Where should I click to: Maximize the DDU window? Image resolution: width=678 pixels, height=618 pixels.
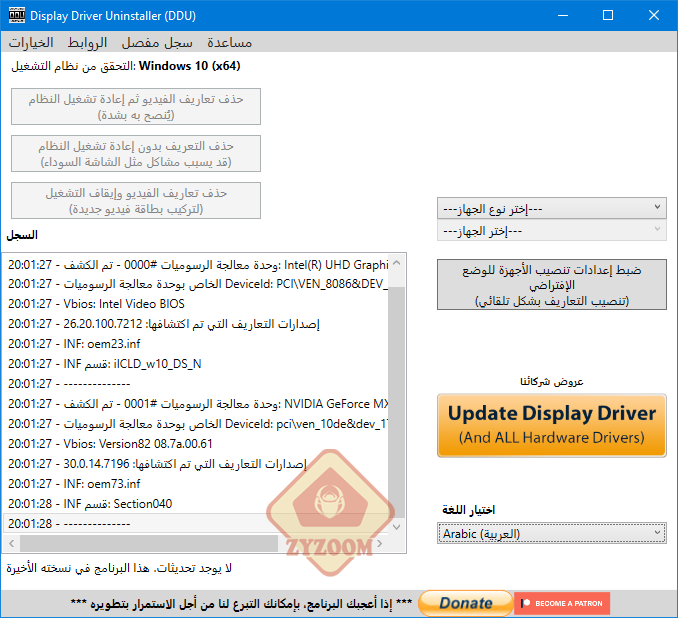[608, 15]
